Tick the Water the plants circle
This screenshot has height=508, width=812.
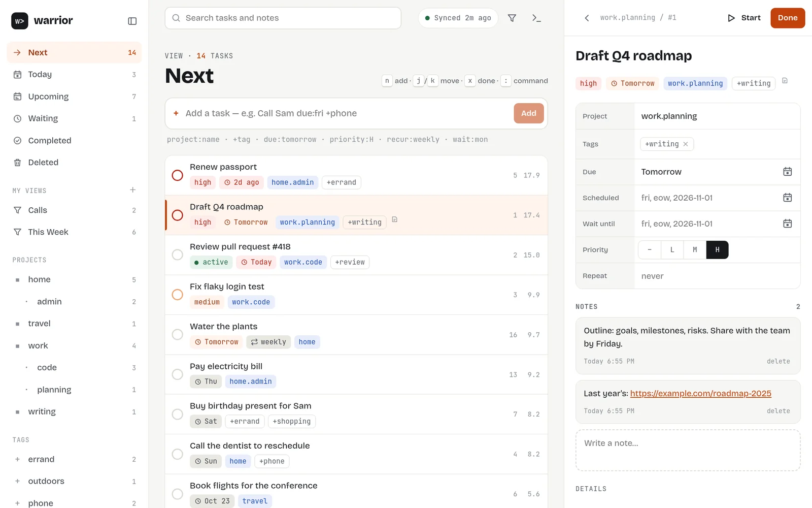point(177,334)
